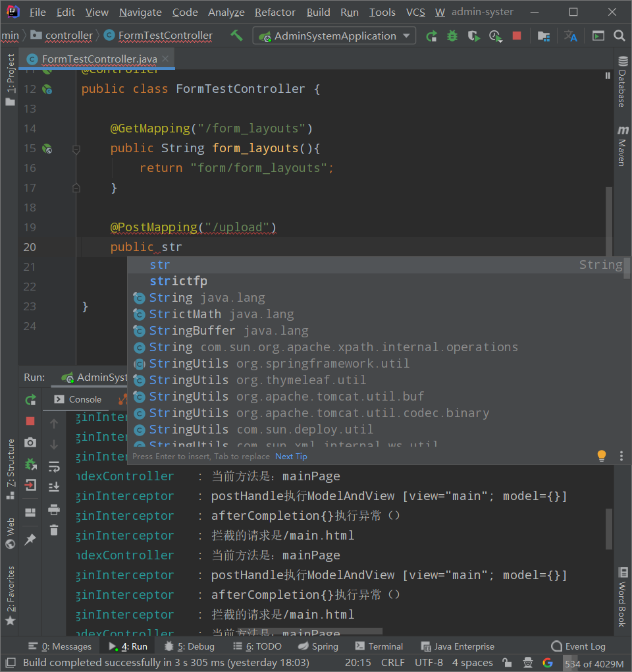Click the Next Tip link
632x672 pixels.
pos(291,457)
